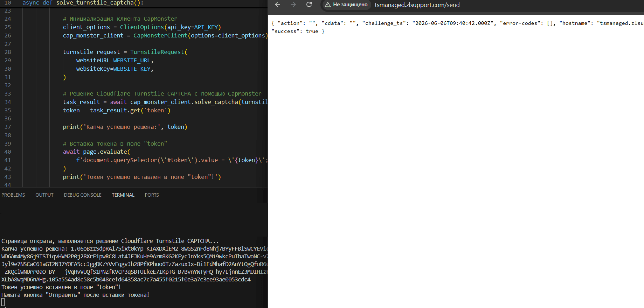Click the browser forward arrow
The image size is (644, 308).
pyautogui.click(x=293, y=5)
